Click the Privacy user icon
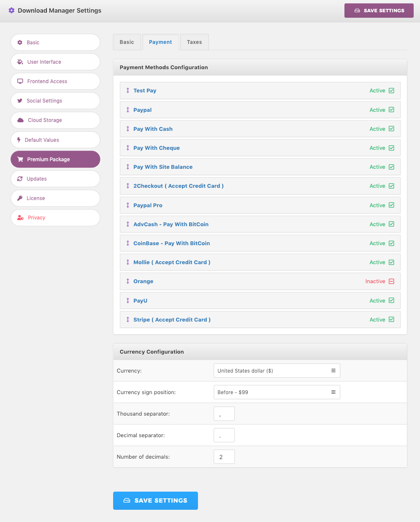 20,217
